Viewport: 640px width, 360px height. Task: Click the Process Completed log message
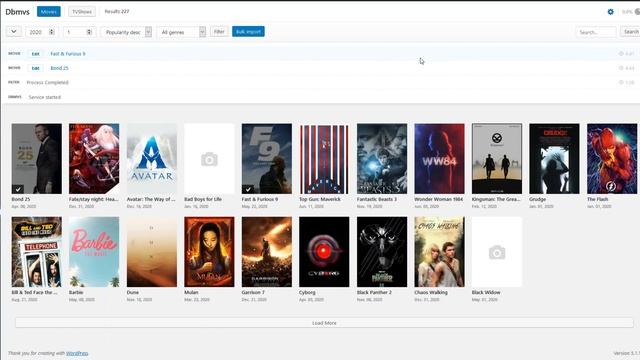(x=47, y=82)
